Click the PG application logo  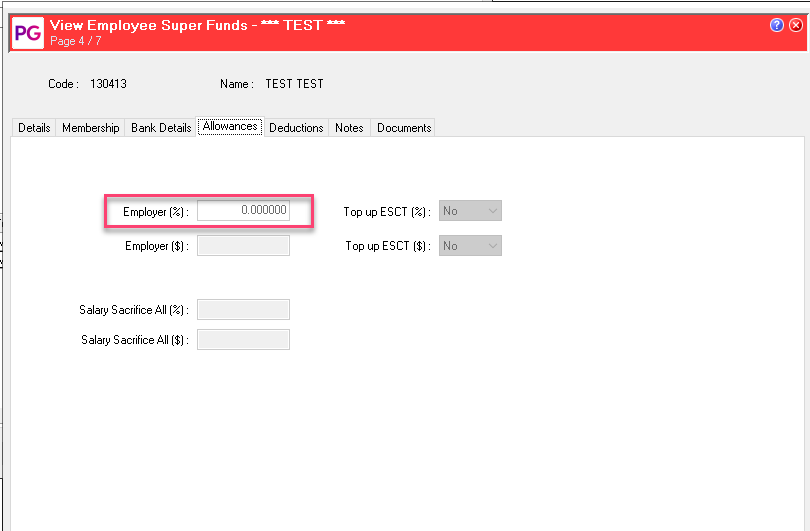click(x=26, y=33)
